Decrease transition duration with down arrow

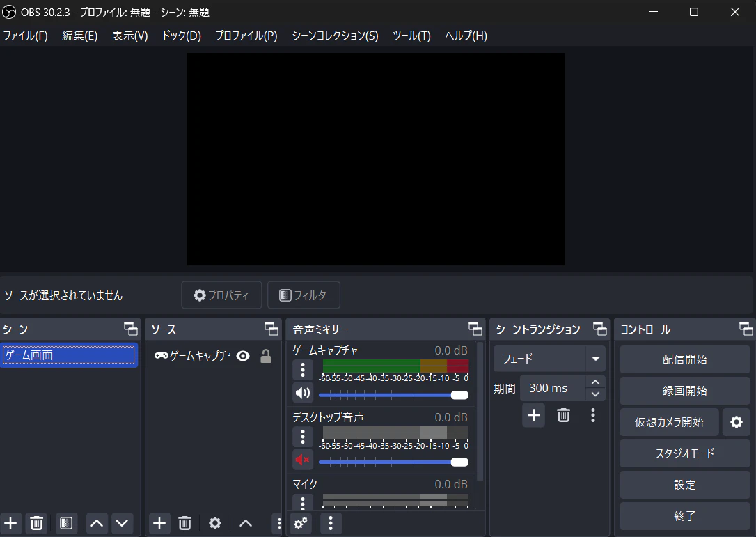(x=595, y=394)
